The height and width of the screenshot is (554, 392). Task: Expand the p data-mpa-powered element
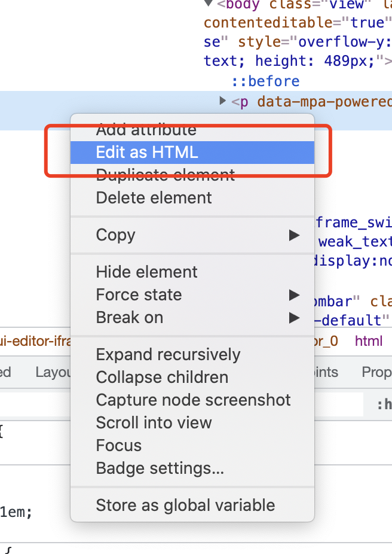(x=223, y=101)
